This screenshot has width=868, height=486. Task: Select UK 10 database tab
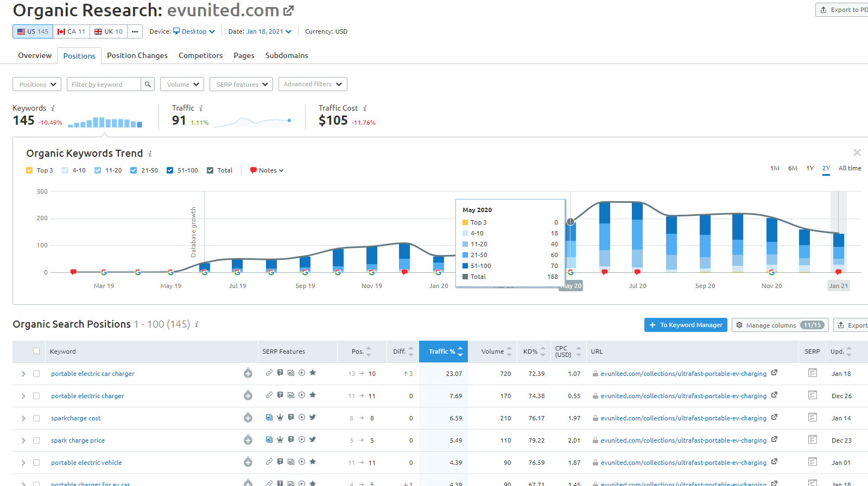(x=109, y=31)
